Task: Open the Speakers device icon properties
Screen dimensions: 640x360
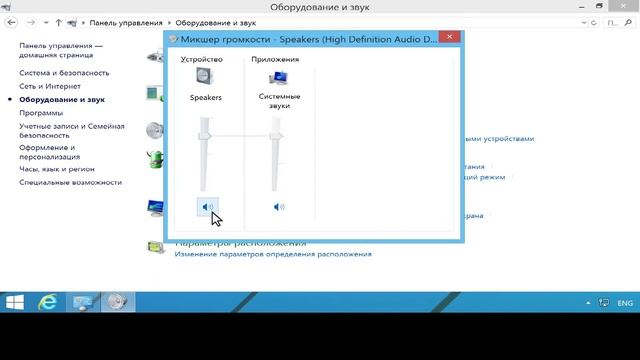Action: pyautogui.click(x=204, y=76)
